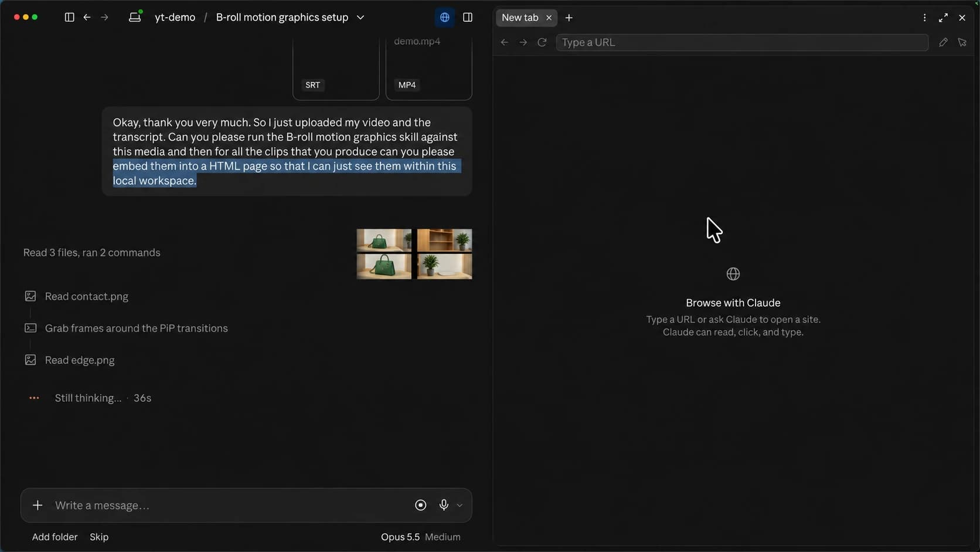
Task: Expand the B-roll motion graphics setup chevron
Action: click(360, 18)
